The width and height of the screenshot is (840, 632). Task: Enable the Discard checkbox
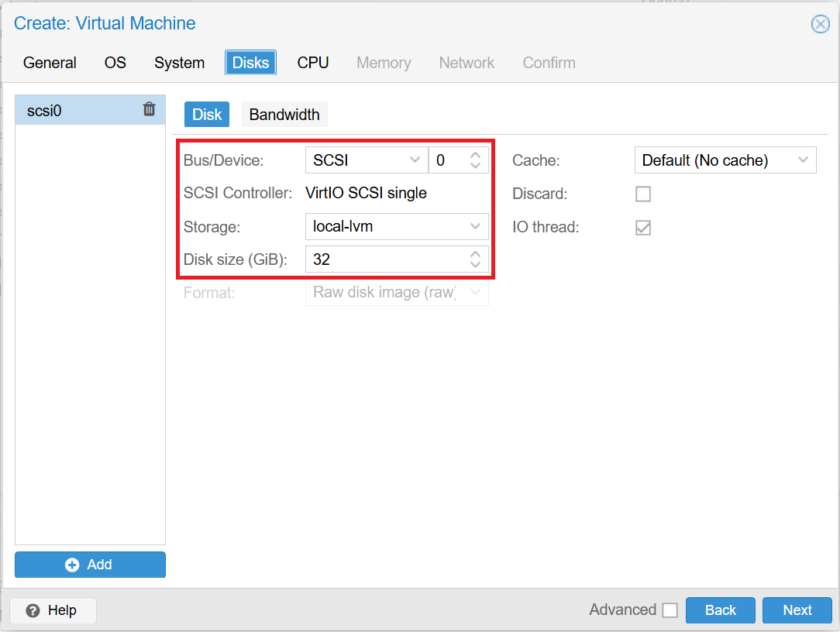coord(642,194)
